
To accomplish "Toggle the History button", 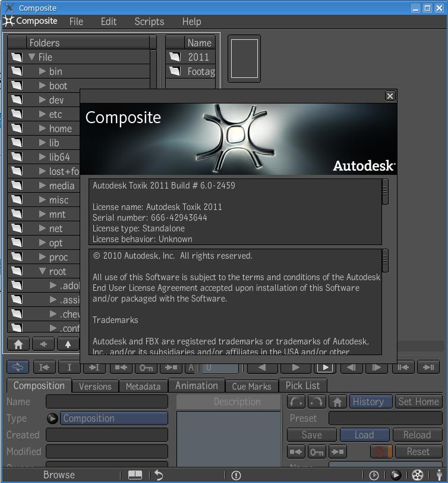I will (371, 402).
